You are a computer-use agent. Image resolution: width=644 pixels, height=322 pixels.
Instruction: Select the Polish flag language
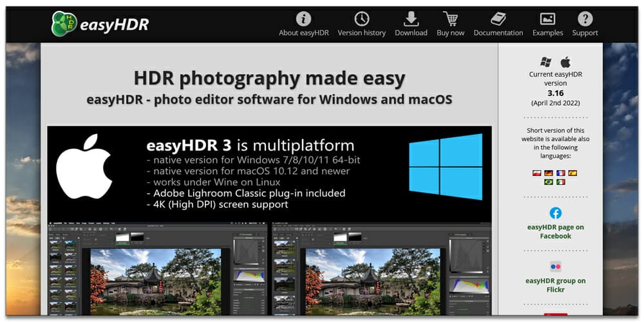(536, 173)
